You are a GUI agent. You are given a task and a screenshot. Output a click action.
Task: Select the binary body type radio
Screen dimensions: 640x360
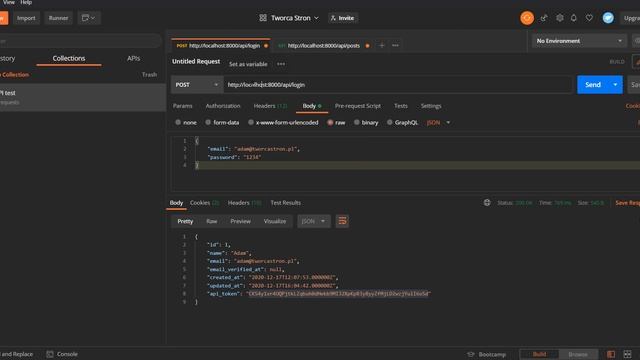pos(357,122)
